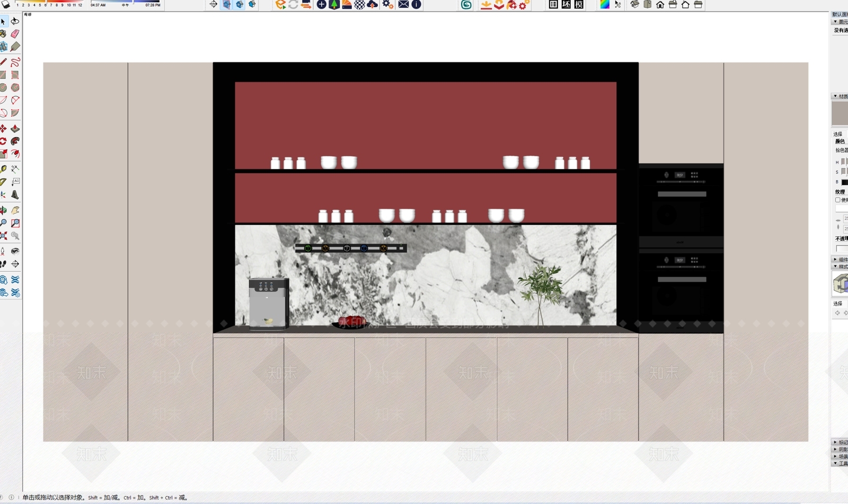848x504 pixels.
Task: Activate the Pan hand tool
Action: click(x=15, y=210)
